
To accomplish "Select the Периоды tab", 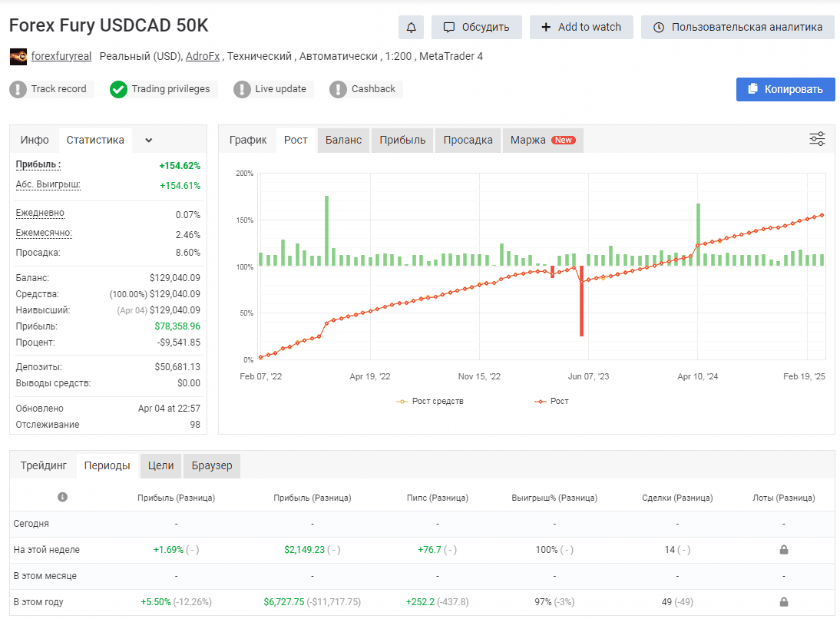I will 107,465.
